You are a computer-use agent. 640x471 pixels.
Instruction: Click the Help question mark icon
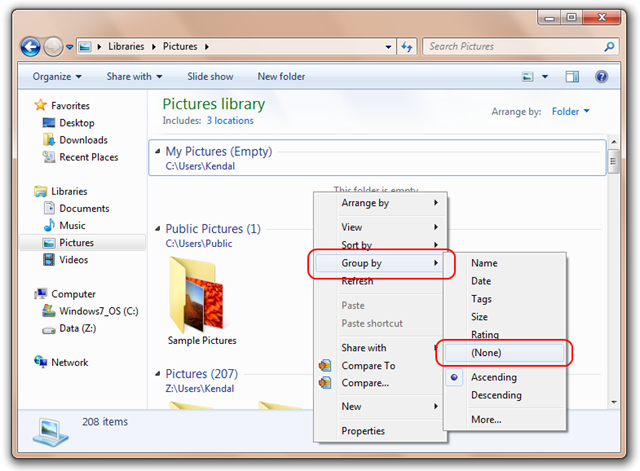(x=601, y=76)
